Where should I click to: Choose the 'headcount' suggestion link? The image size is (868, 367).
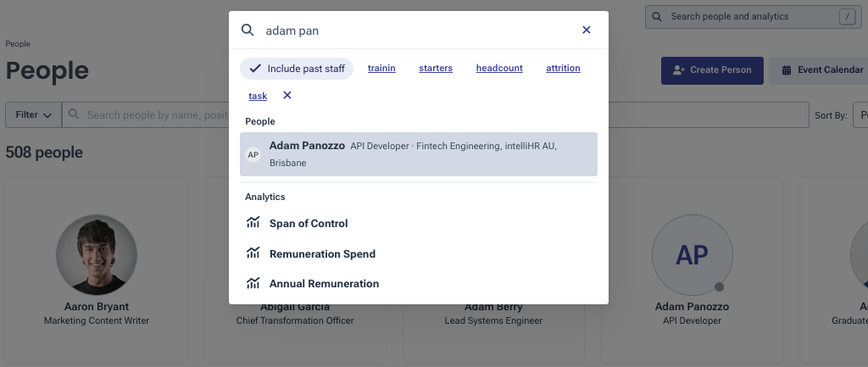tap(499, 69)
